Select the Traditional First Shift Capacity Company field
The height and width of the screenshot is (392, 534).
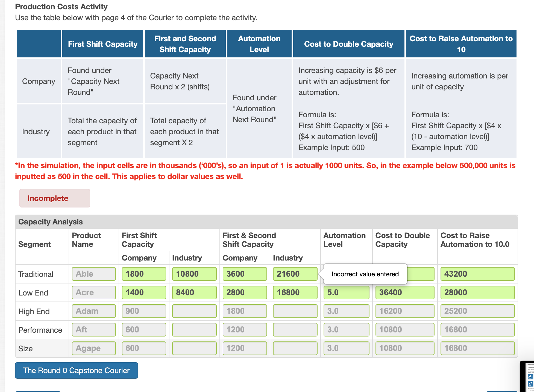[x=144, y=274]
